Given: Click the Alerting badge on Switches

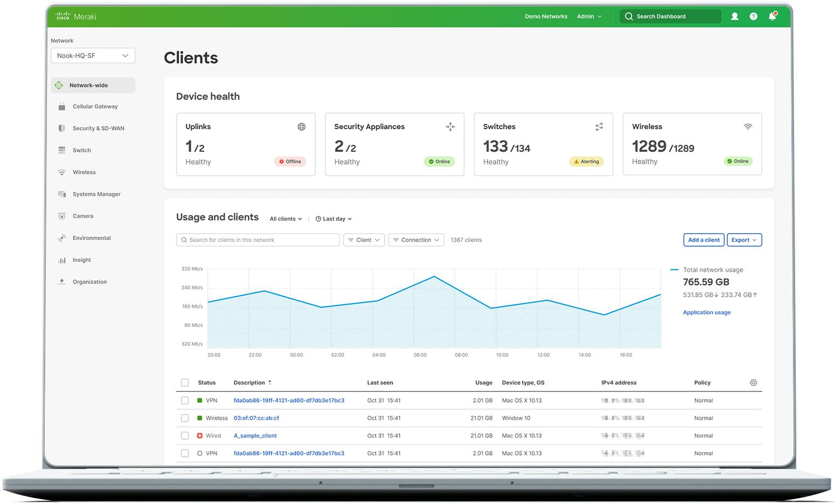Looking at the screenshot, I should (587, 162).
